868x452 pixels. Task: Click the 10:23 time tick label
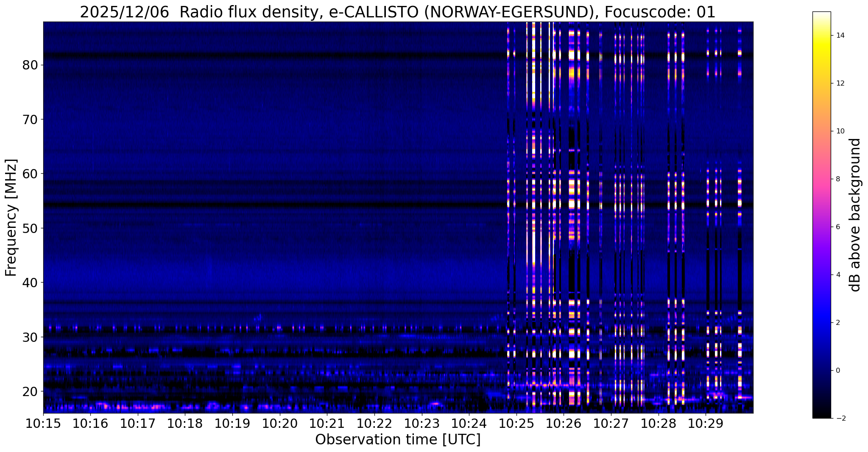pyautogui.click(x=421, y=424)
